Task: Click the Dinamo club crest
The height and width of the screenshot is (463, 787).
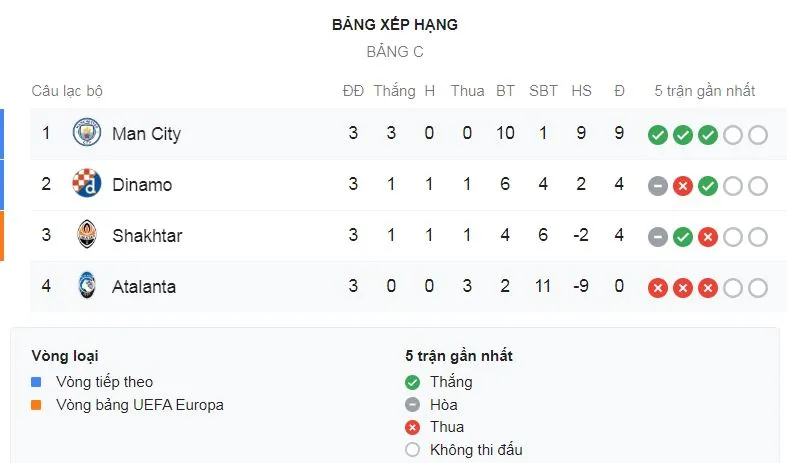Action: pos(87,184)
